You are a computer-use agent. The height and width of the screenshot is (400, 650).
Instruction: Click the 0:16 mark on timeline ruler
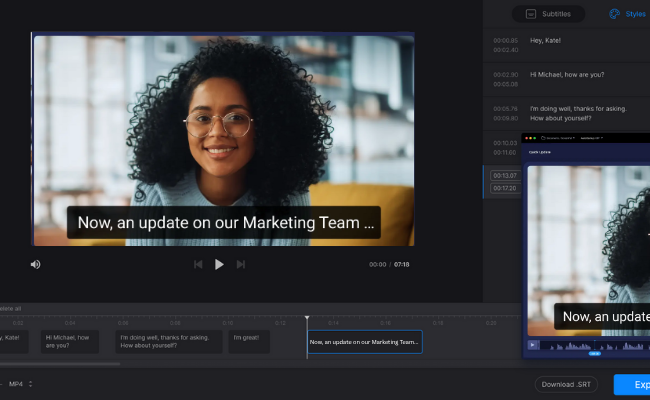coord(386,323)
